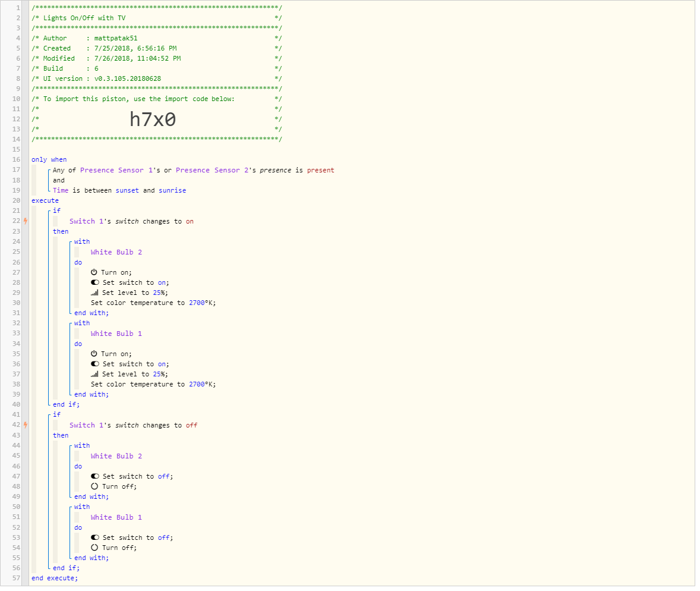
Task: Click the lightning bolt icon on line 22
Action: pyautogui.click(x=26, y=221)
